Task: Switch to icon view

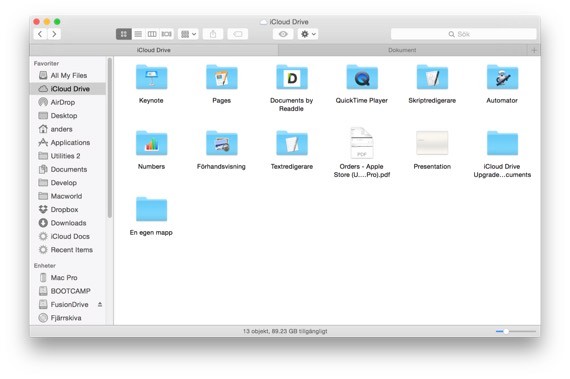Action: (x=124, y=34)
